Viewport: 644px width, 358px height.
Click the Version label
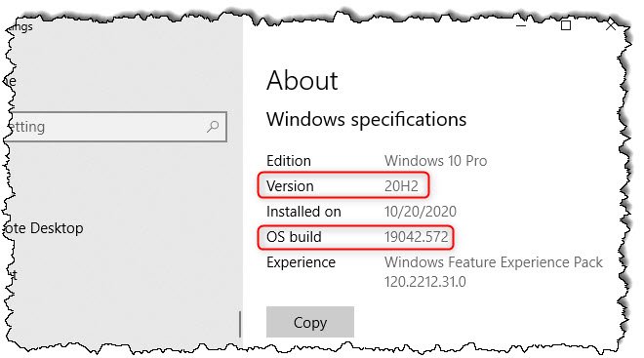tap(290, 186)
